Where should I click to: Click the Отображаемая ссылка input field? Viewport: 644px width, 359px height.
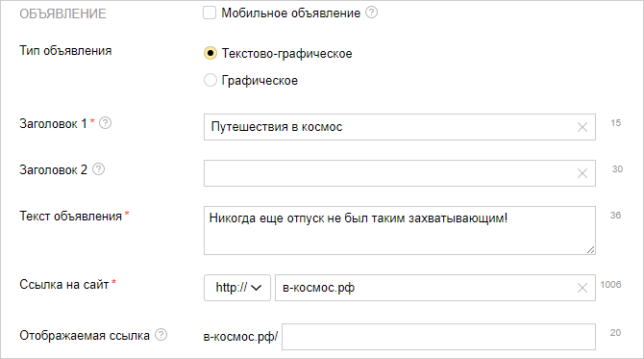pyautogui.click(x=438, y=337)
